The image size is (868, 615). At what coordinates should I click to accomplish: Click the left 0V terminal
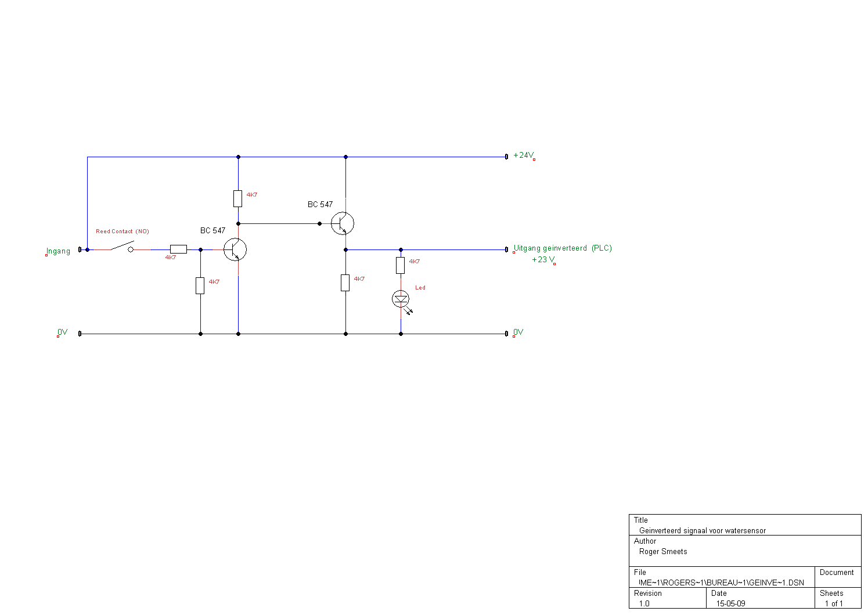(x=80, y=334)
